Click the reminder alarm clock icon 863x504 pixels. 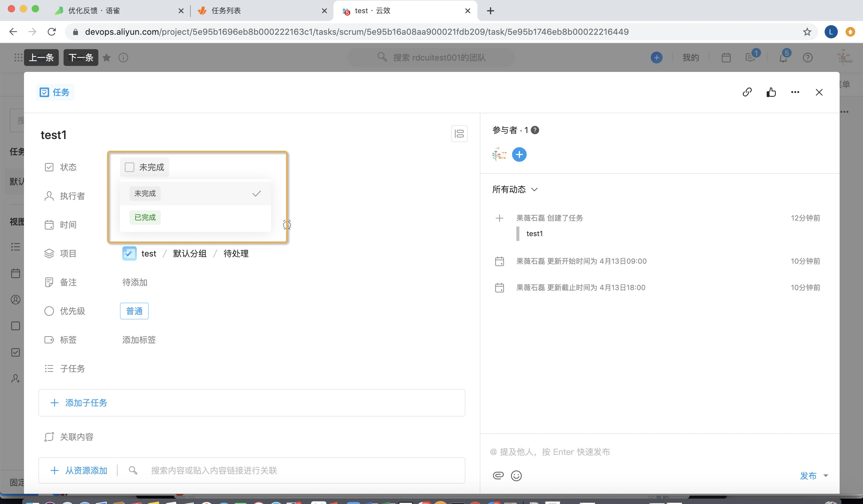(287, 225)
